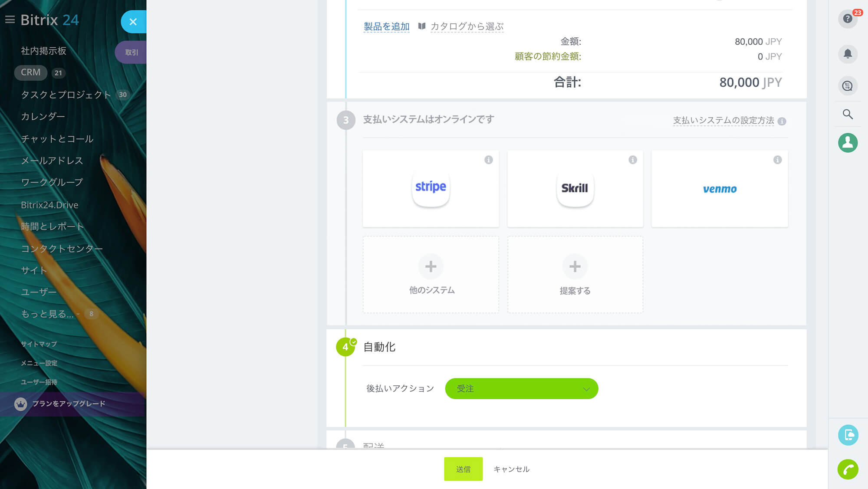Viewport: 868px width, 489px height.
Task: Select the Stripe payment system
Action: point(431,189)
